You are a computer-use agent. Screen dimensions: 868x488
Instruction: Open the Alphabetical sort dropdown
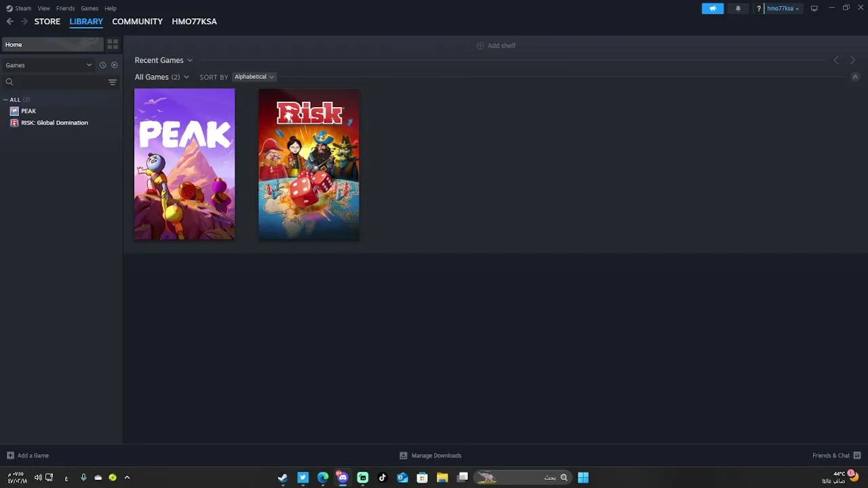pos(254,77)
